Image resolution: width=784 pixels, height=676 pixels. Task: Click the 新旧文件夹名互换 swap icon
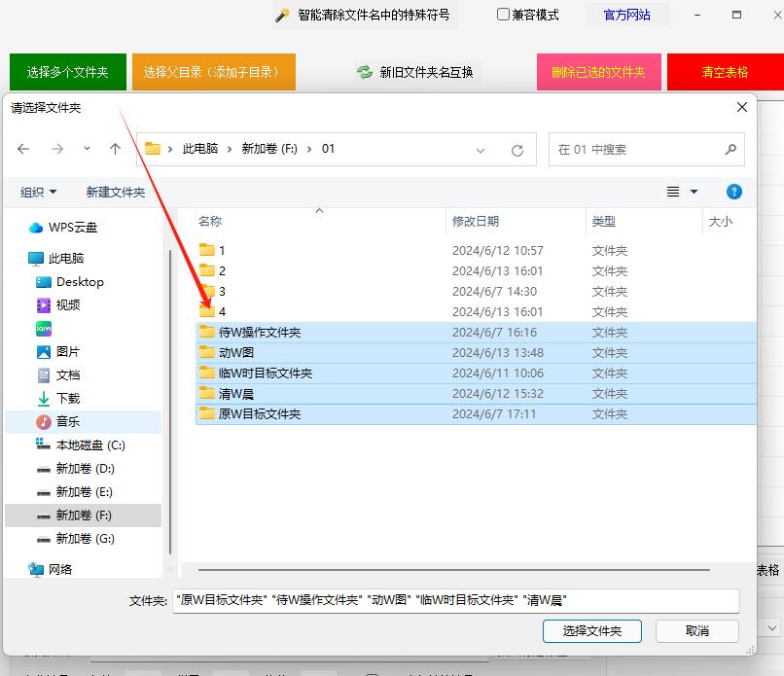pyautogui.click(x=365, y=72)
